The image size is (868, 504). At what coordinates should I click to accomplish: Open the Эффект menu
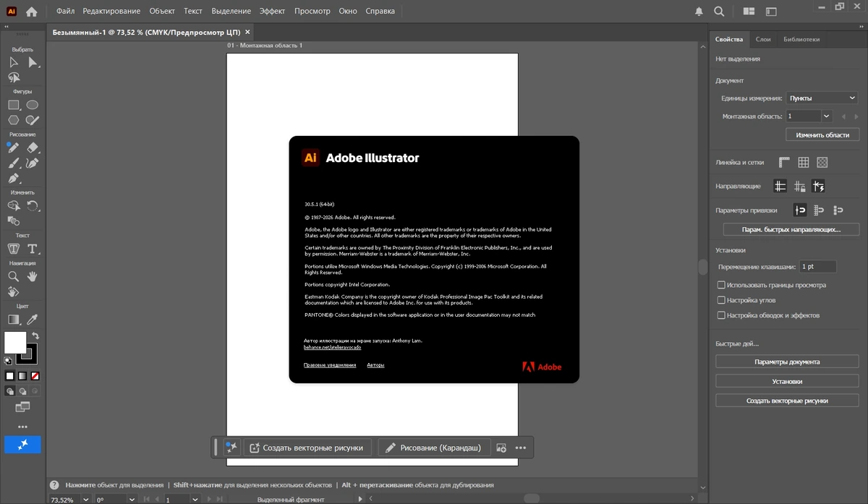tap(272, 12)
